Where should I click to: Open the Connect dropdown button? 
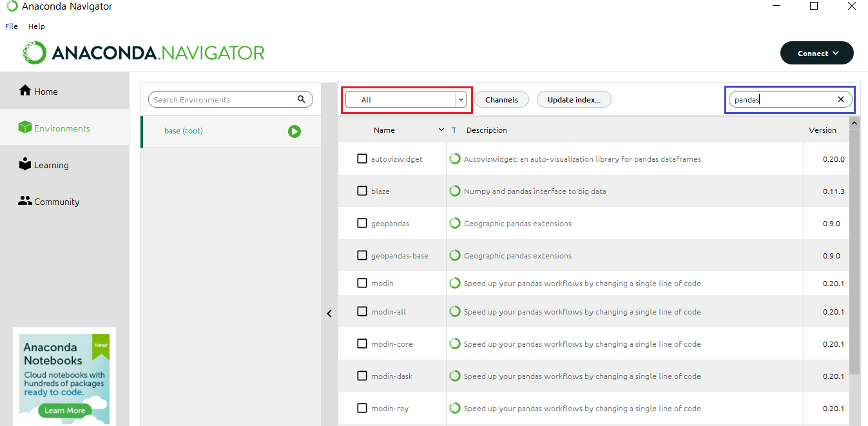[x=816, y=53]
